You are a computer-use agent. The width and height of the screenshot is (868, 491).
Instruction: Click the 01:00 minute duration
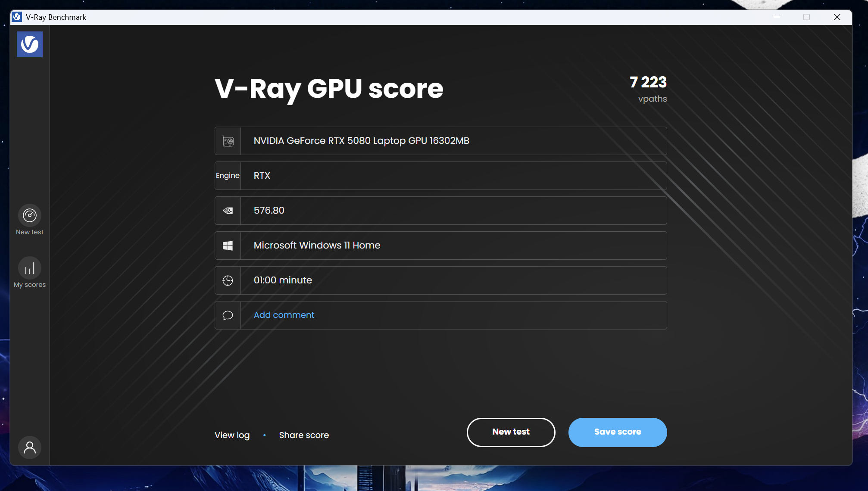(x=283, y=280)
